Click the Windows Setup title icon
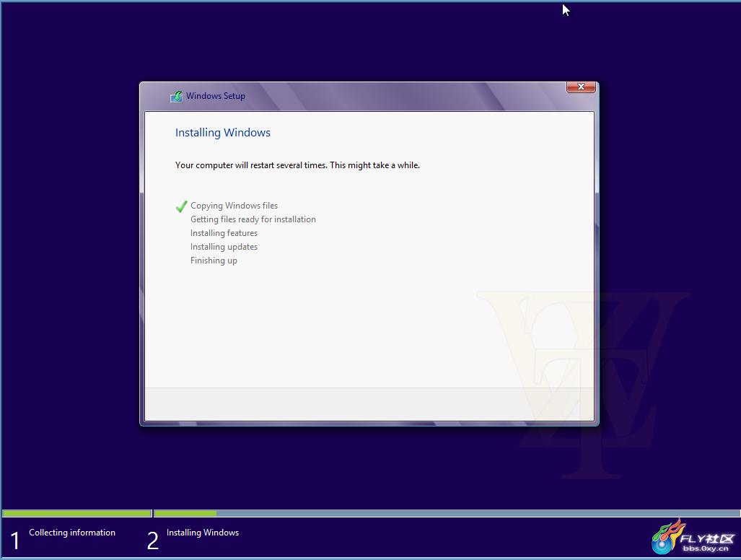741x560 pixels. click(177, 97)
